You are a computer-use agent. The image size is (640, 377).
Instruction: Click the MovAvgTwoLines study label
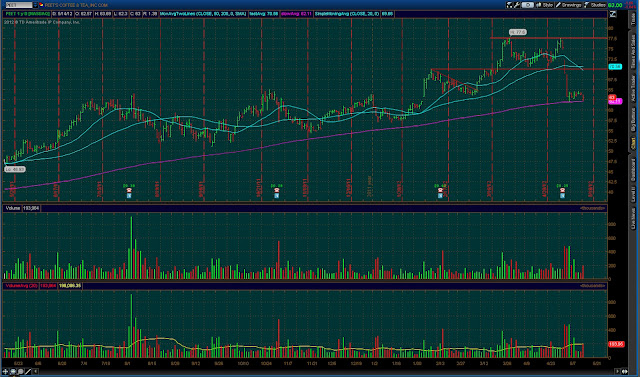tap(203, 14)
